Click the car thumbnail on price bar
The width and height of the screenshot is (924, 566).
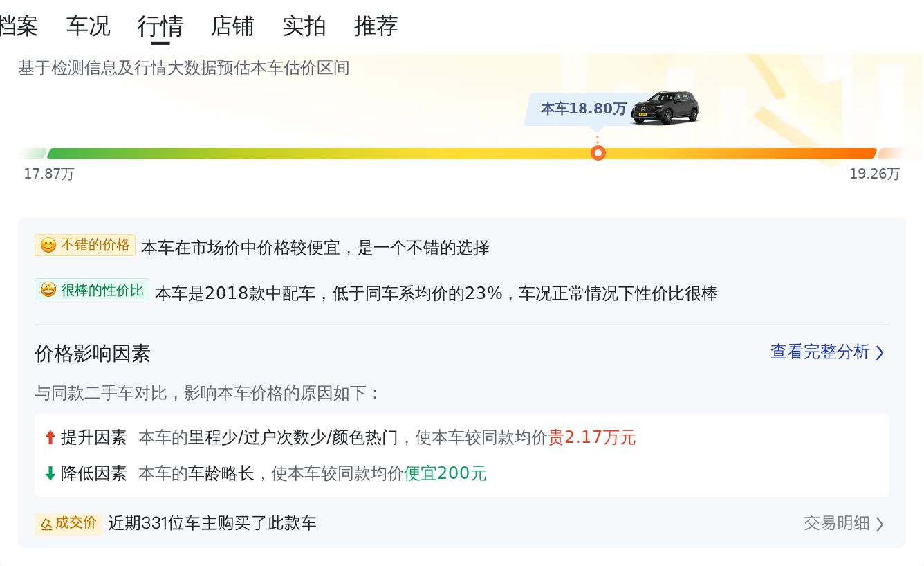tap(665, 107)
